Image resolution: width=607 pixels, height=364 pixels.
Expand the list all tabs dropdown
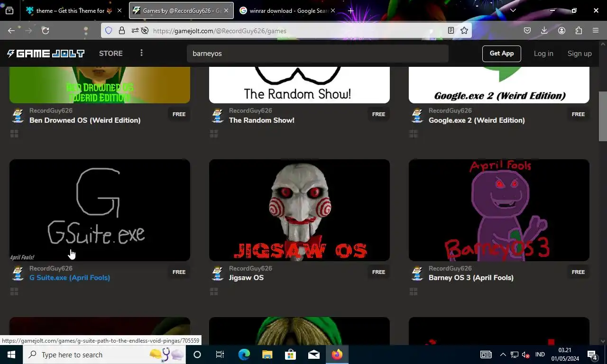click(x=513, y=10)
